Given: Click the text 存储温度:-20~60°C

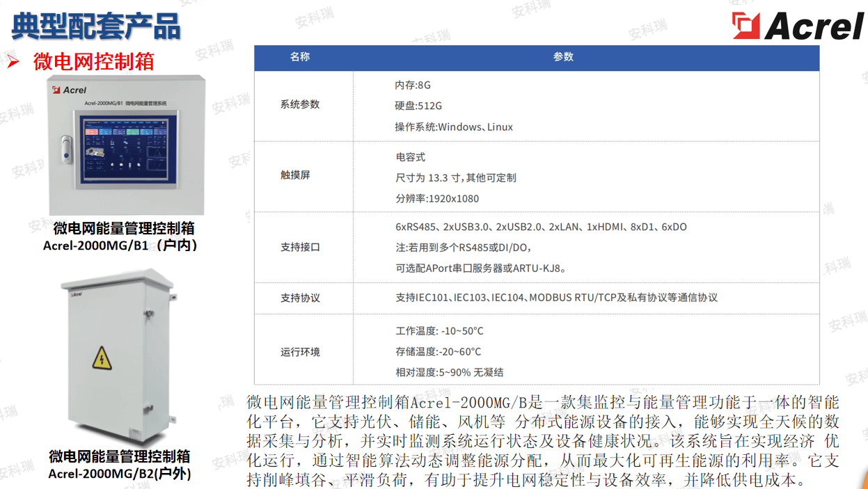Looking at the screenshot, I should [x=438, y=352].
